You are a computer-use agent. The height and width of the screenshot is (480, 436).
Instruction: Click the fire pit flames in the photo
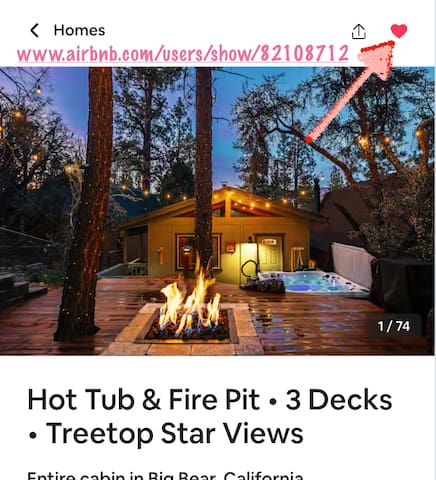pos(189,300)
